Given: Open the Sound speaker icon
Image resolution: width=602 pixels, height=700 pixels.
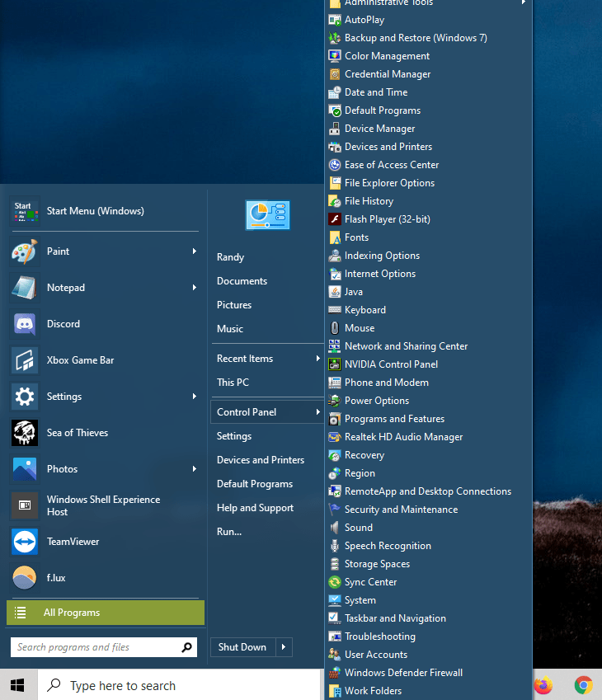Looking at the screenshot, I should pyautogui.click(x=335, y=528).
